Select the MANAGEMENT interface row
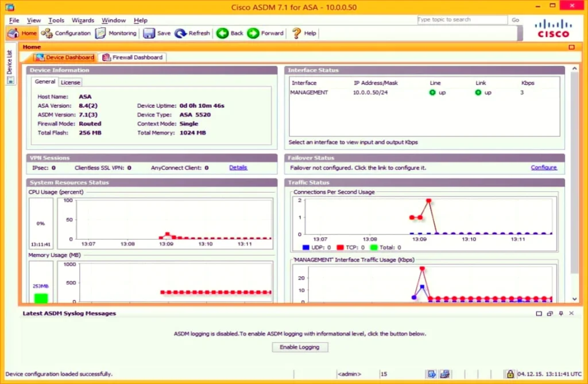Viewport: 588px width, 384px height. 424,93
